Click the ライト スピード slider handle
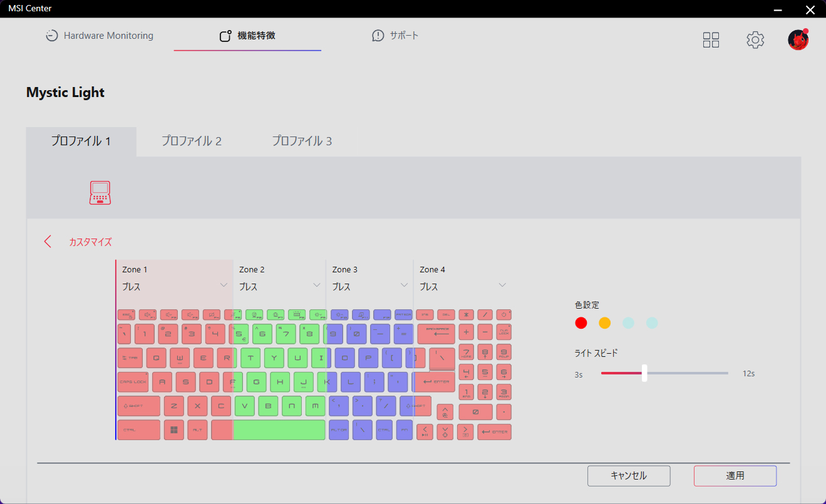Image resolution: width=826 pixels, height=504 pixels. coord(644,373)
